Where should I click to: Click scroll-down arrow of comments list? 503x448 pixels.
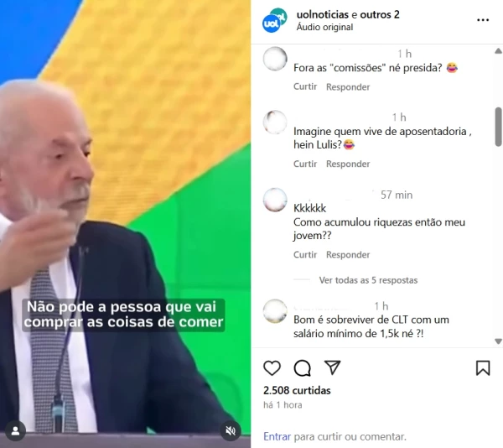pos(498,341)
